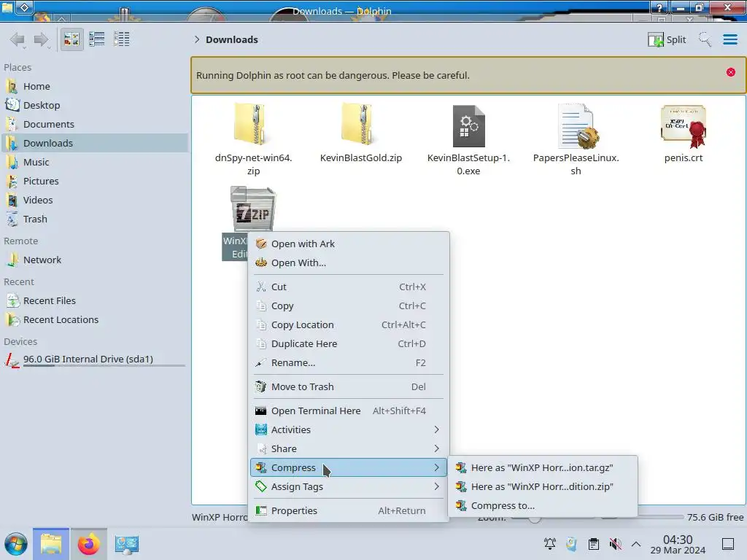Image resolution: width=747 pixels, height=560 pixels.
Task: Expand the Compress submenu
Action: (x=348, y=468)
